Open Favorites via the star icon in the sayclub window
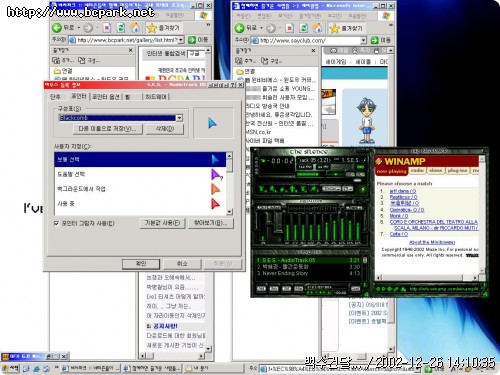The width and height of the screenshot is (500, 375). click(x=334, y=28)
